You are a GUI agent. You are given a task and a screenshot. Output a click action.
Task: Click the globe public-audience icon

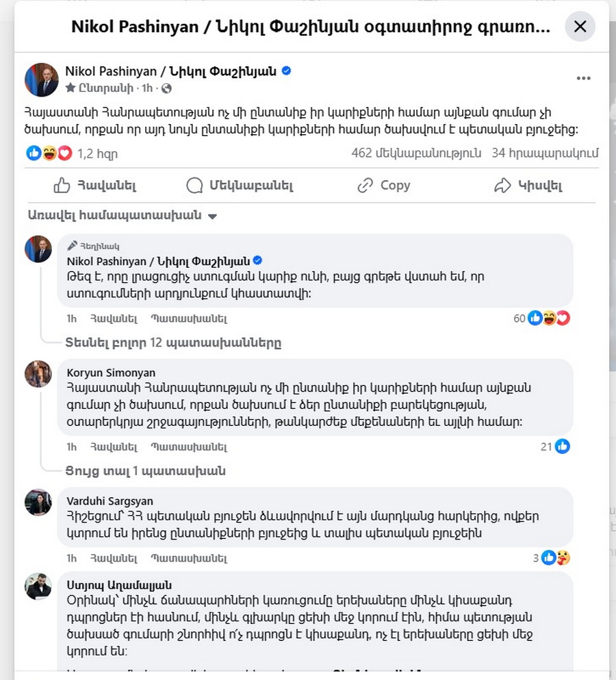(x=166, y=88)
